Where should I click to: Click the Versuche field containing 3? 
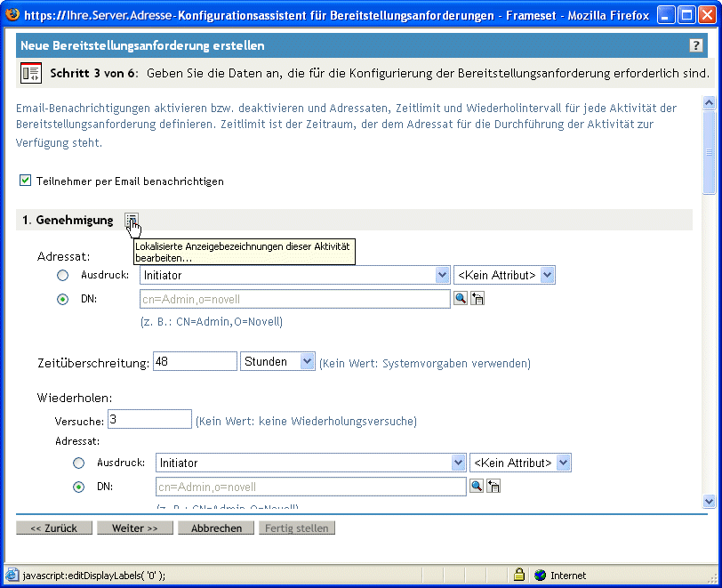pos(149,419)
